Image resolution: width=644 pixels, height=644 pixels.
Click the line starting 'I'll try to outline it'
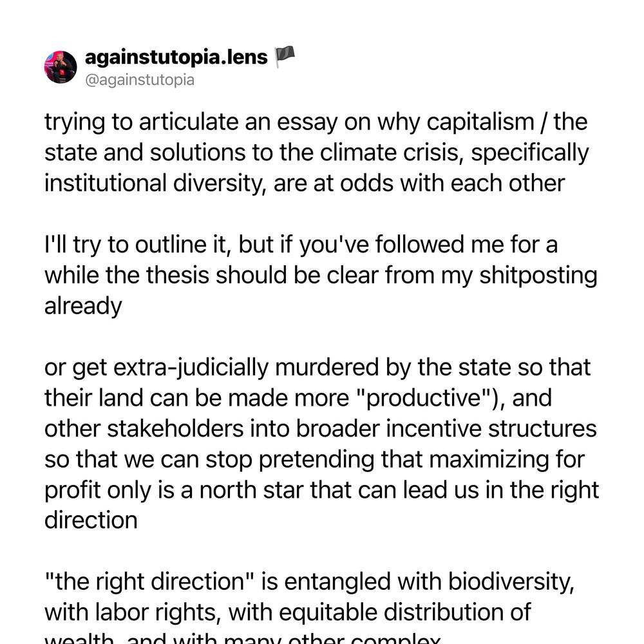pyautogui.click(x=301, y=244)
